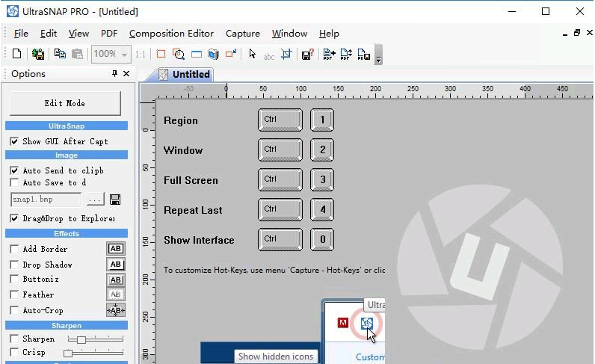Open Buttonize settings AB icon
This screenshot has height=364, width=595.
tap(116, 280)
